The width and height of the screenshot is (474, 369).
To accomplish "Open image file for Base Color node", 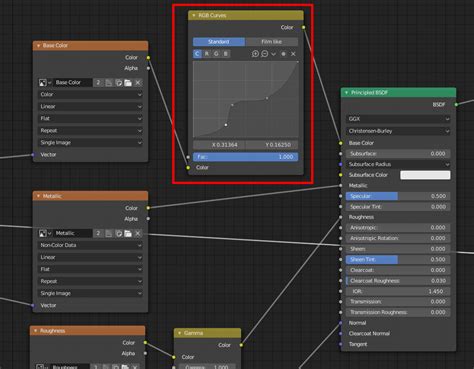I will pos(128,83).
